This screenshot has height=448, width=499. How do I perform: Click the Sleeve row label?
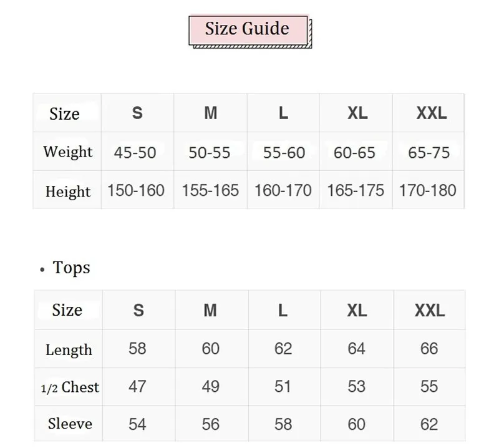69,424
